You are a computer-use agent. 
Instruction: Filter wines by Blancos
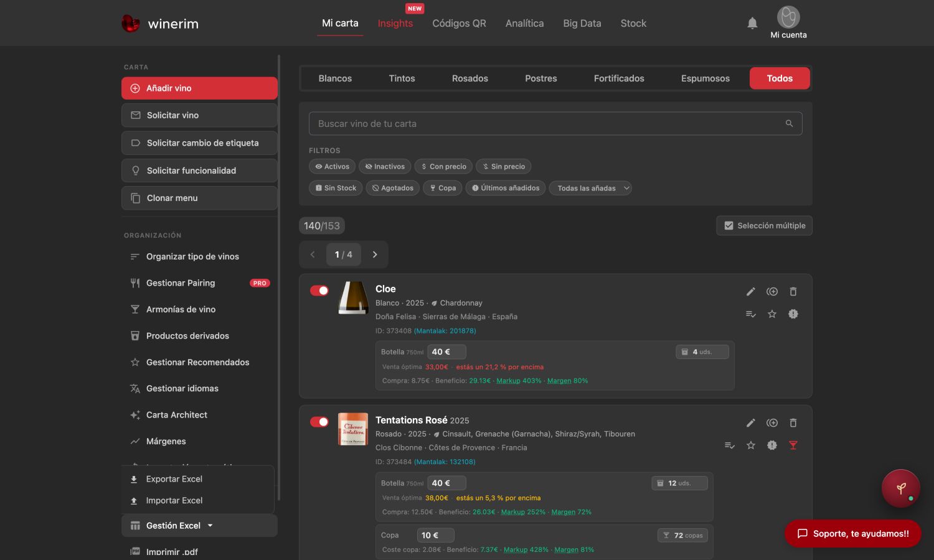tap(335, 78)
